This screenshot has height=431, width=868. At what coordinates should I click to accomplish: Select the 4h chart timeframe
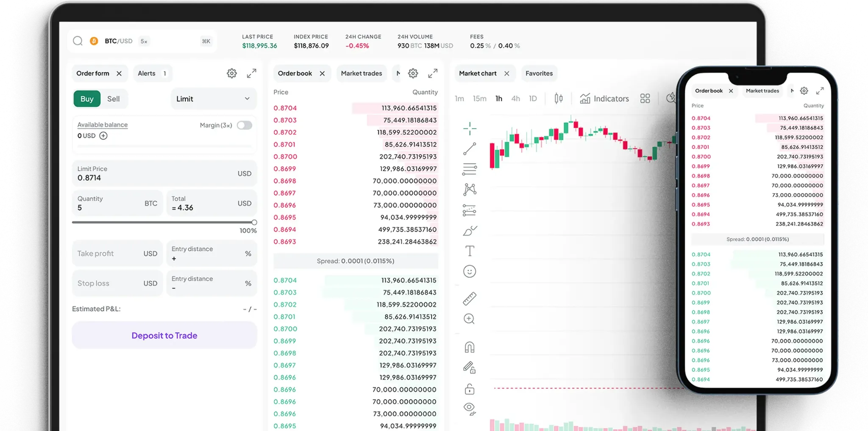tap(515, 99)
